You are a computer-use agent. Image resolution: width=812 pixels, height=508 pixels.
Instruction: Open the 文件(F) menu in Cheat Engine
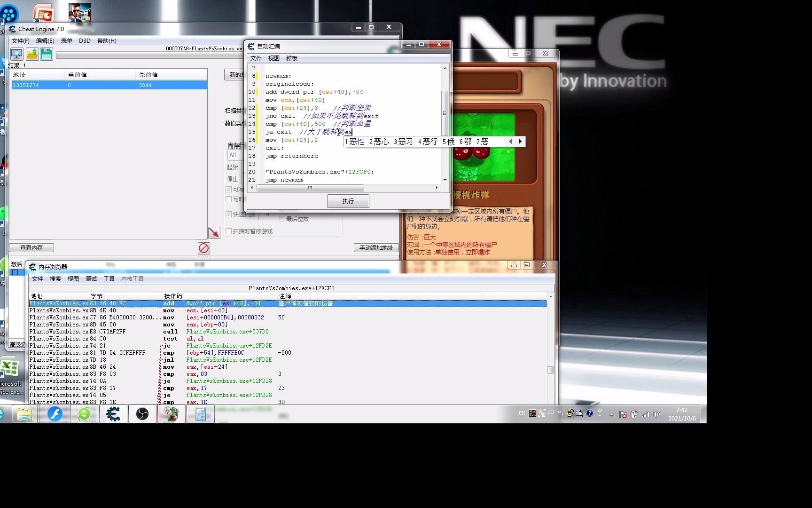(20, 41)
